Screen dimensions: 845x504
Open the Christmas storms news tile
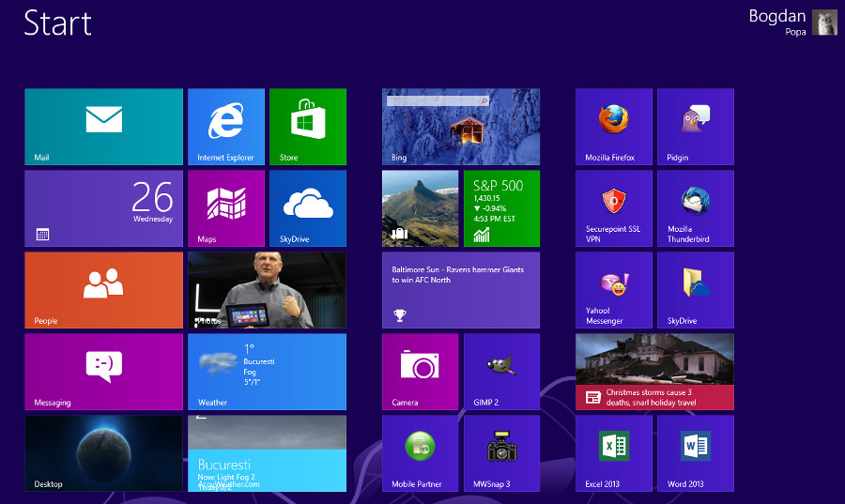(x=654, y=372)
